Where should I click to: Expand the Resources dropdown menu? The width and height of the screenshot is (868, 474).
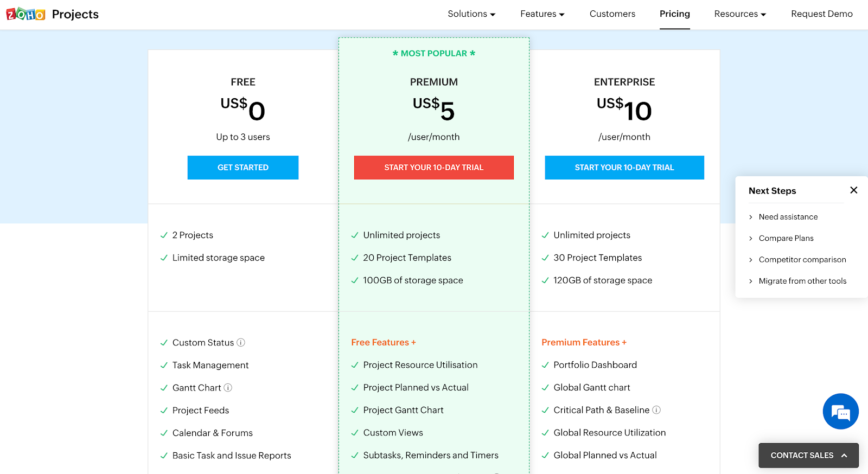740,14
